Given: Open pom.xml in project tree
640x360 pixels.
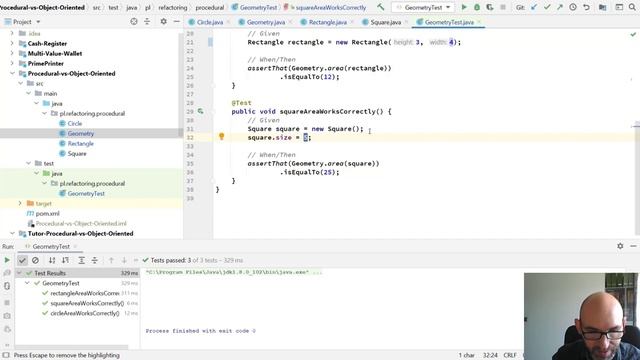Looking at the screenshot, I should [x=47, y=213].
